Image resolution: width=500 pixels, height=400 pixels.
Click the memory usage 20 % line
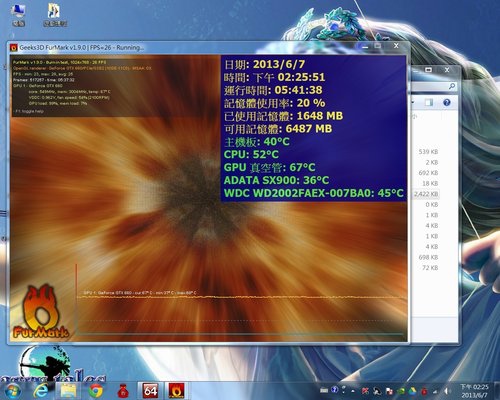click(x=274, y=103)
